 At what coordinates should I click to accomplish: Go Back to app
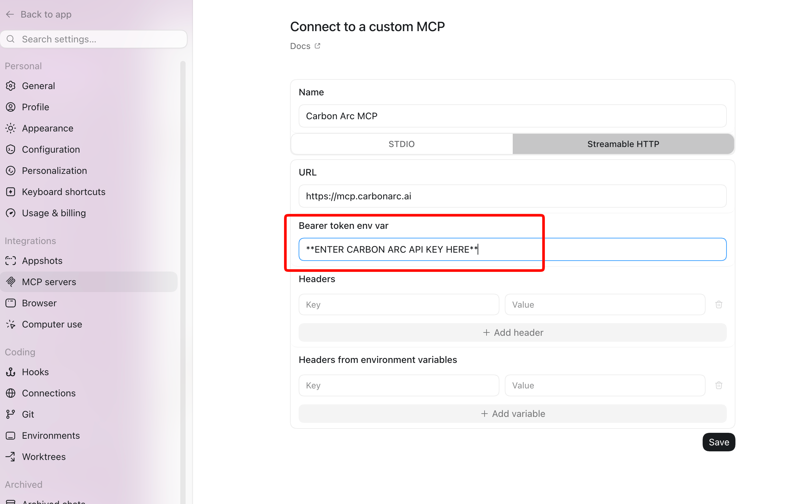(x=39, y=14)
